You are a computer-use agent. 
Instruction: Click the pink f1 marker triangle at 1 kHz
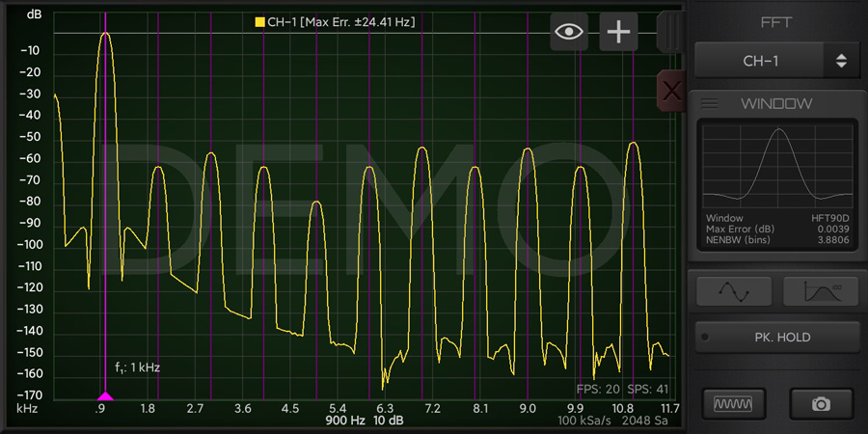click(105, 395)
